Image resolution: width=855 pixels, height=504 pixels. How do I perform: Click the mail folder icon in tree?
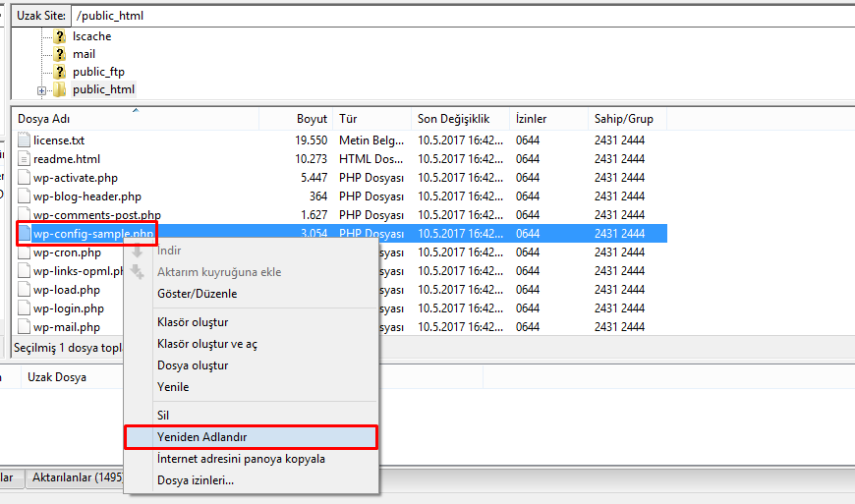coord(60,54)
